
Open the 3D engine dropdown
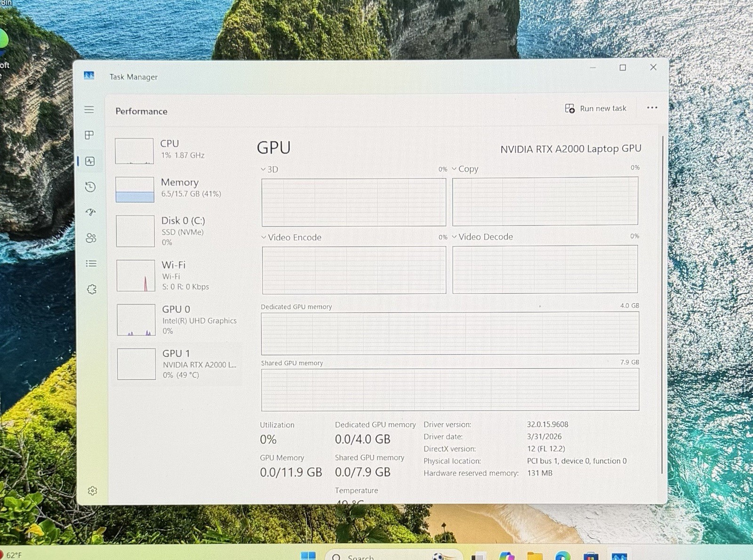click(270, 169)
